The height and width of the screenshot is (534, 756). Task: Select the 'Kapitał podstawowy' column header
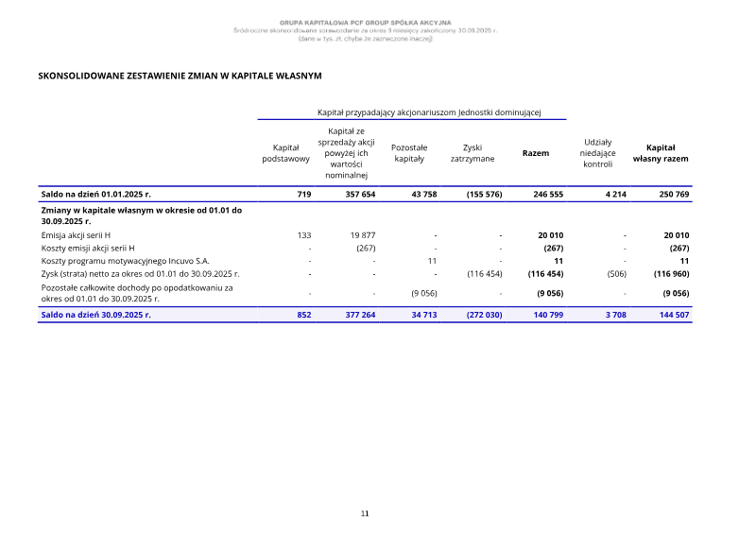(x=285, y=153)
